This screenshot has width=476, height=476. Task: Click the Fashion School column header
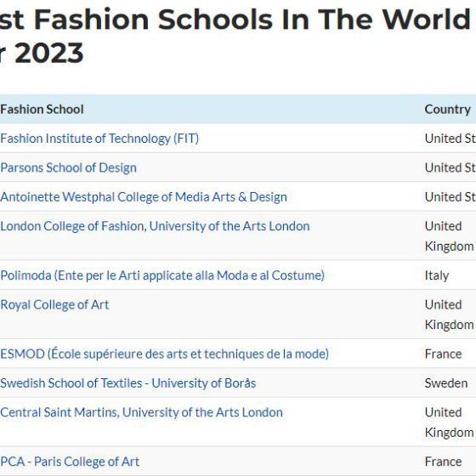pos(42,110)
